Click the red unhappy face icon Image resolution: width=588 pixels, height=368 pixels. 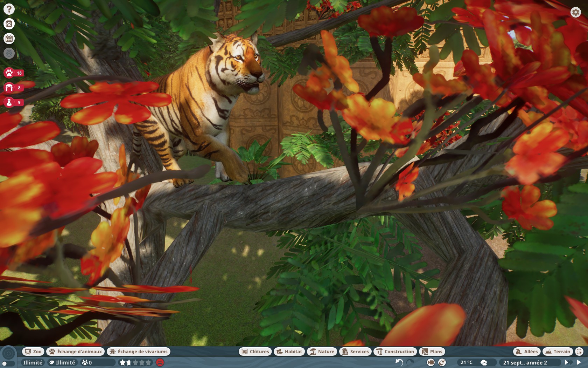click(x=160, y=362)
